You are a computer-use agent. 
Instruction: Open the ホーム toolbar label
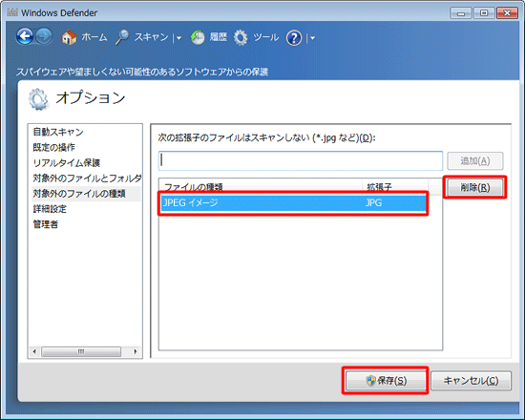(x=94, y=37)
